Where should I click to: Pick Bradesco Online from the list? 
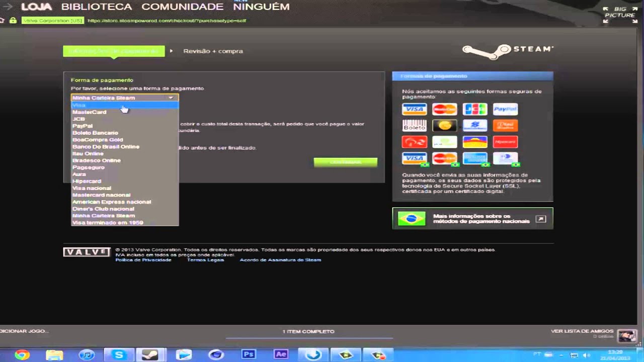click(x=125, y=160)
